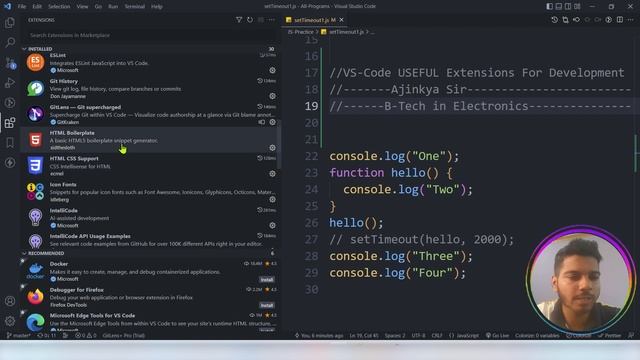Toggle the secondary side bar layout icon
The image size is (640, 360).
click(x=568, y=6)
